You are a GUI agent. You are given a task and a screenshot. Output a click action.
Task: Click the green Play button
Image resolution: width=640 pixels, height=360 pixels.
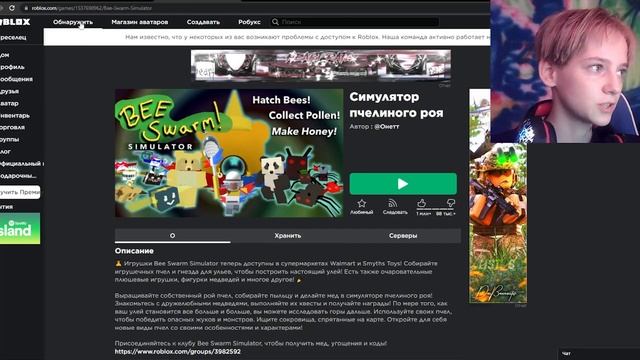click(403, 184)
